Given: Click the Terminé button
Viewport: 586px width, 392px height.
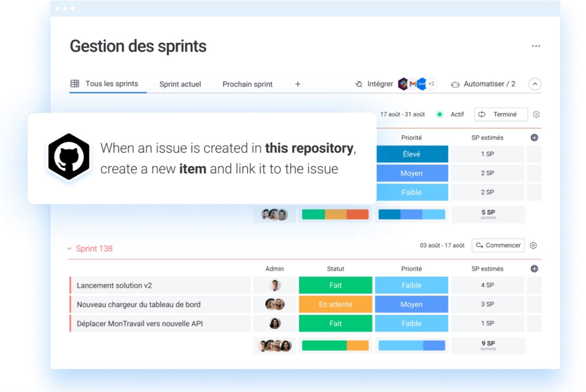Looking at the screenshot, I should 501,114.
